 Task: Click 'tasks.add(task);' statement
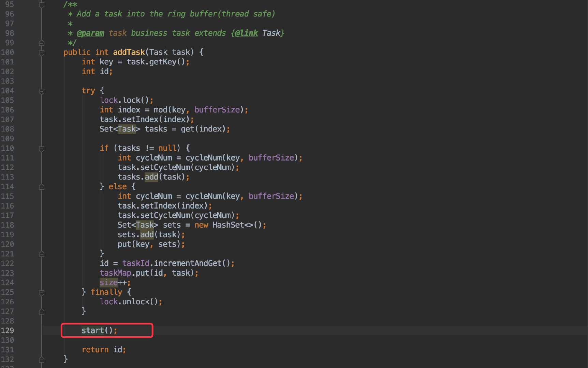pyautogui.click(x=153, y=177)
